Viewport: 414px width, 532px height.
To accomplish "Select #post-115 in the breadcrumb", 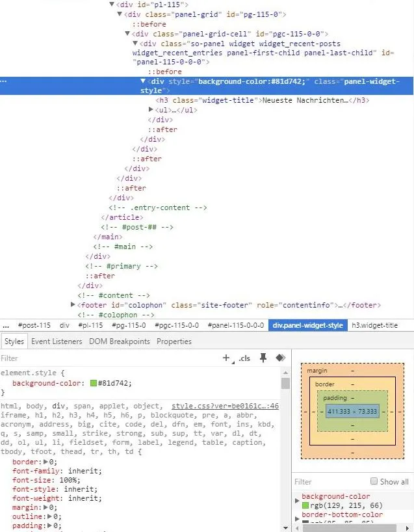I will click(34, 325).
